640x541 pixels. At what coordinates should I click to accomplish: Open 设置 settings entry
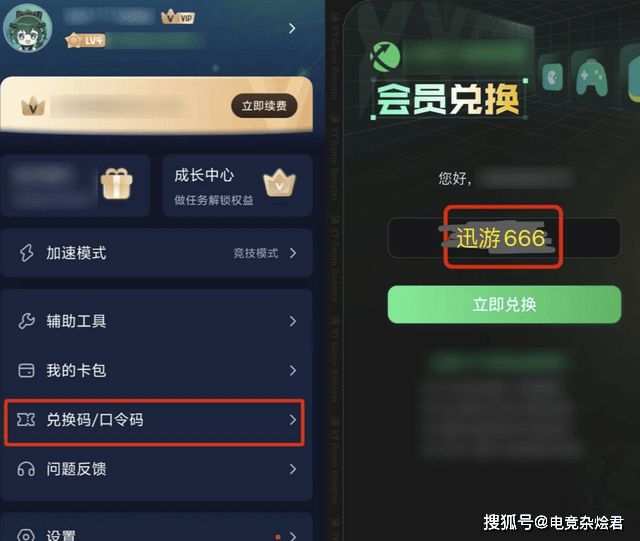tap(157, 533)
